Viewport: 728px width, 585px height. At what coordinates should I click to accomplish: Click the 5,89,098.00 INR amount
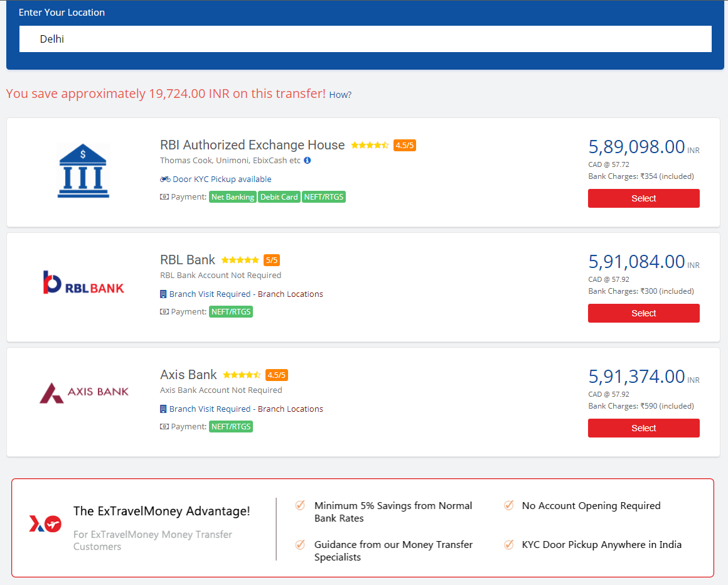click(x=643, y=147)
